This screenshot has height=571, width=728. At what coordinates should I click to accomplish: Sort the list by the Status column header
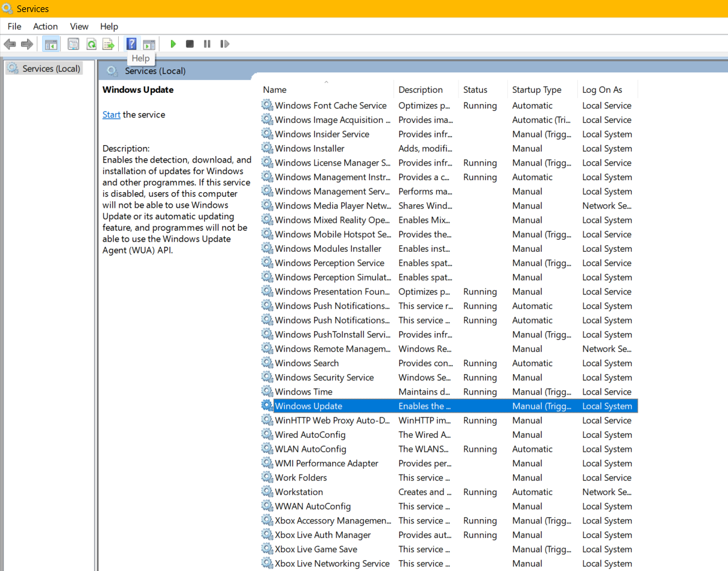click(x=483, y=90)
